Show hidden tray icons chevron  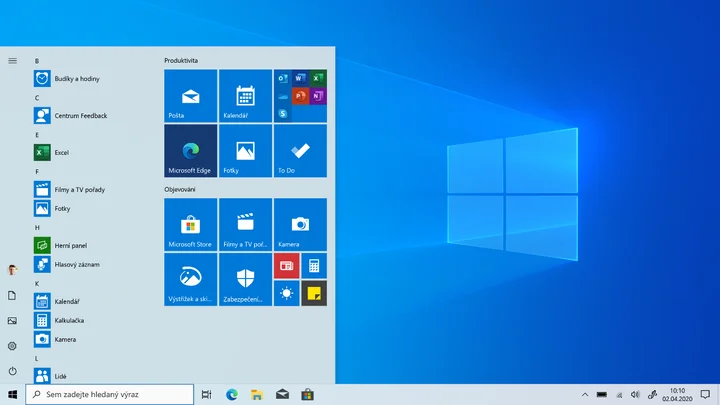585,394
